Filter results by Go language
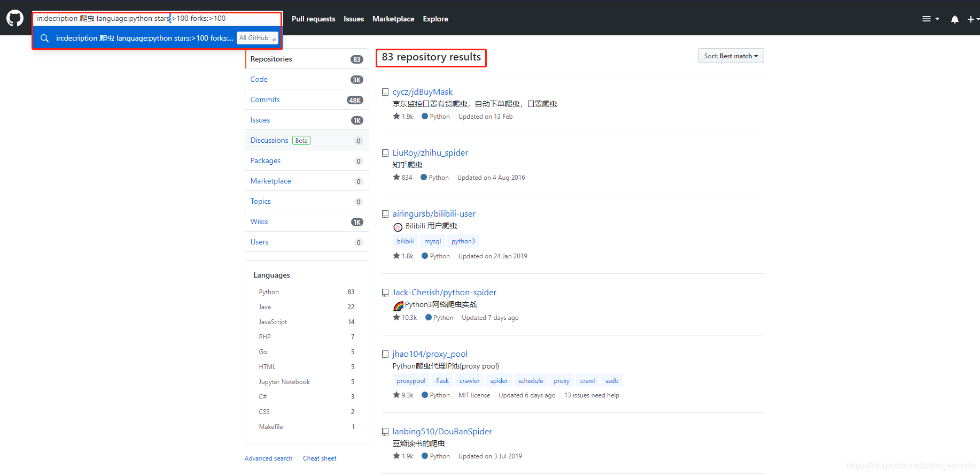Image resolution: width=980 pixels, height=475 pixels. [x=307, y=352]
